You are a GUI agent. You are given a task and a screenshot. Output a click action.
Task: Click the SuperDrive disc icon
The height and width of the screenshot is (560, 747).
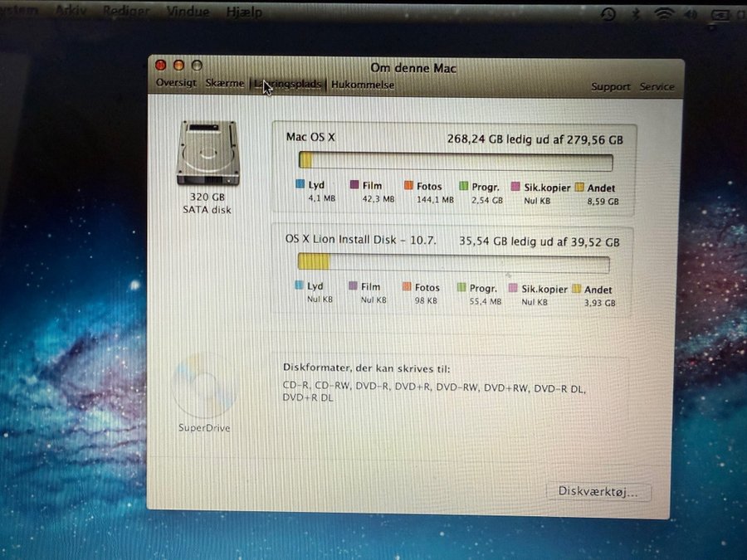pos(203,387)
